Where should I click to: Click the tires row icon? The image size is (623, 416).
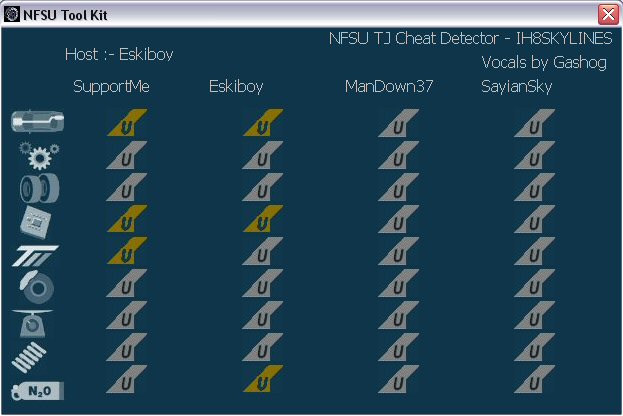pos(40,188)
